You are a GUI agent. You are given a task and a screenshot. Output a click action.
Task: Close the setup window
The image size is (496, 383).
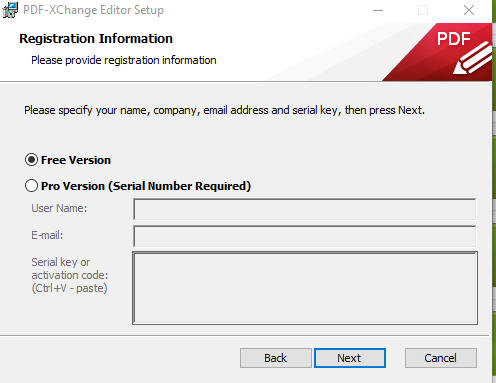pyautogui.click(x=469, y=10)
